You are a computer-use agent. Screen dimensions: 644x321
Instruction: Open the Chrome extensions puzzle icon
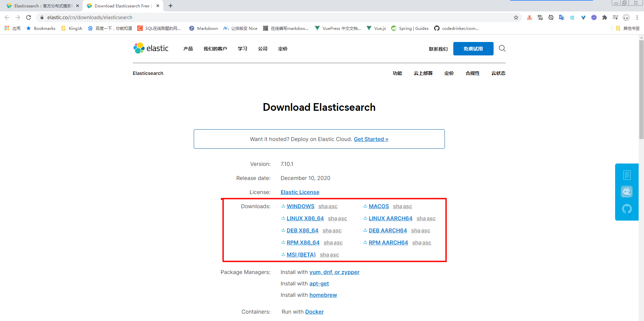point(605,17)
